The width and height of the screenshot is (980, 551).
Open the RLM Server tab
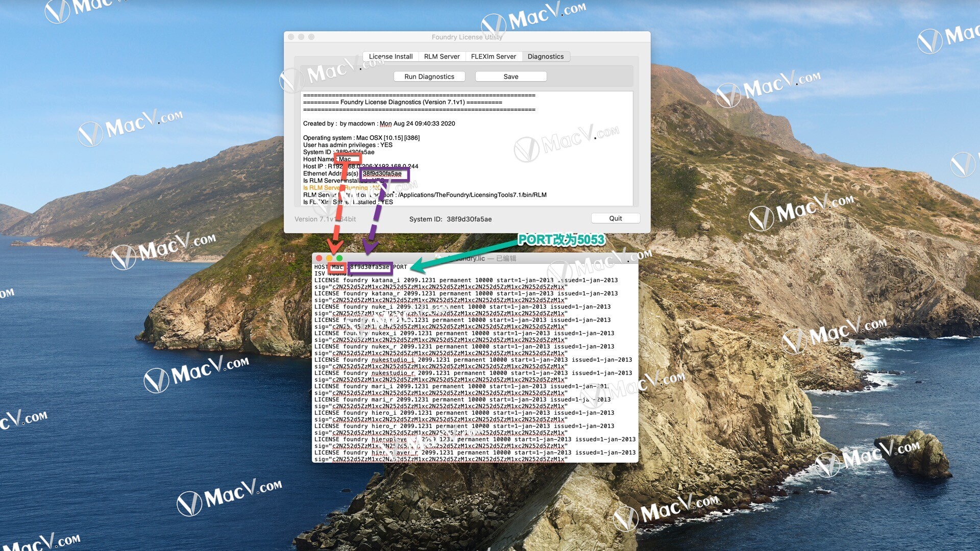click(x=442, y=57)
